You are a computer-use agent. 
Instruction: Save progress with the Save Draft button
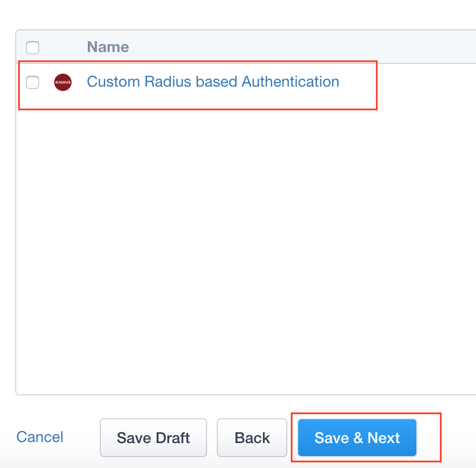click(153, 437)
